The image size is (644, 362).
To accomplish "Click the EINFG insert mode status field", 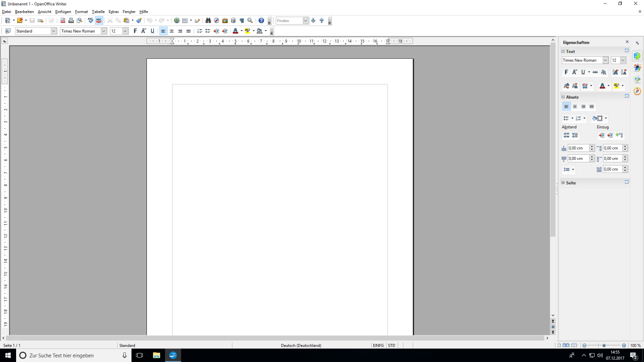I will pos(378,345).
